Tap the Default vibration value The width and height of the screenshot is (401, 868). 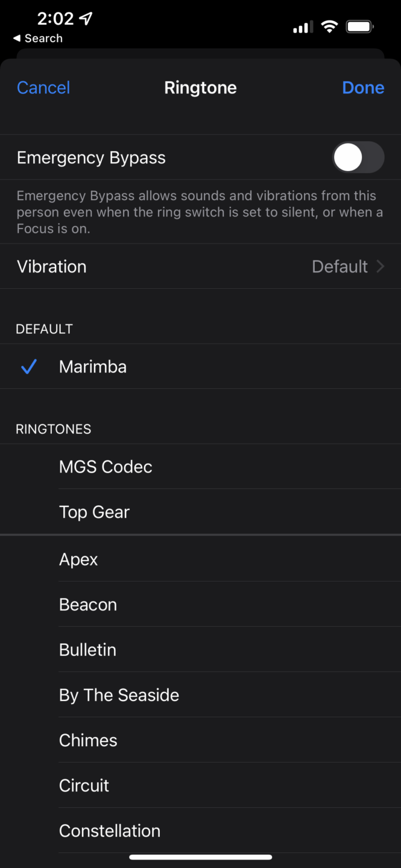click(x=339, y=266)
